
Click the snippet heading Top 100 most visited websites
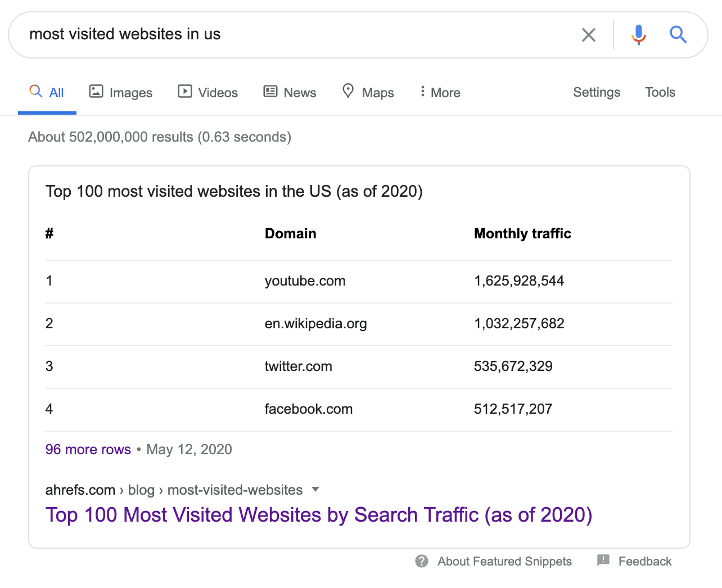[x=234, y=191]
